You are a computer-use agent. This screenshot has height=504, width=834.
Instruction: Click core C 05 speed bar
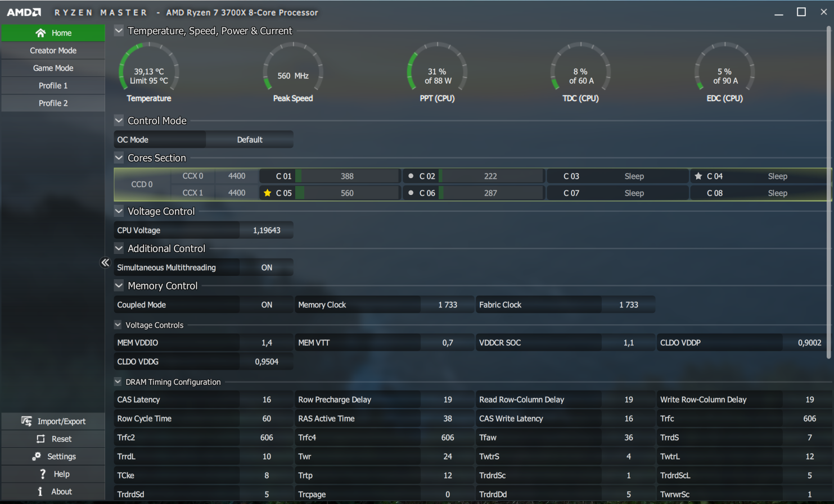pyautogui.click(x=347, y=193)
